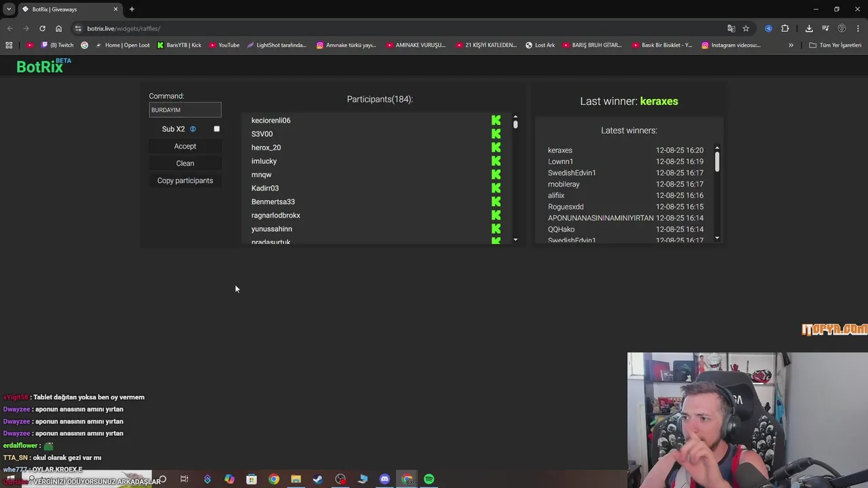The width and height of the screenshot is (868, 488).
Task: Click the Copy participants button
Action: [x=185, y=180]
